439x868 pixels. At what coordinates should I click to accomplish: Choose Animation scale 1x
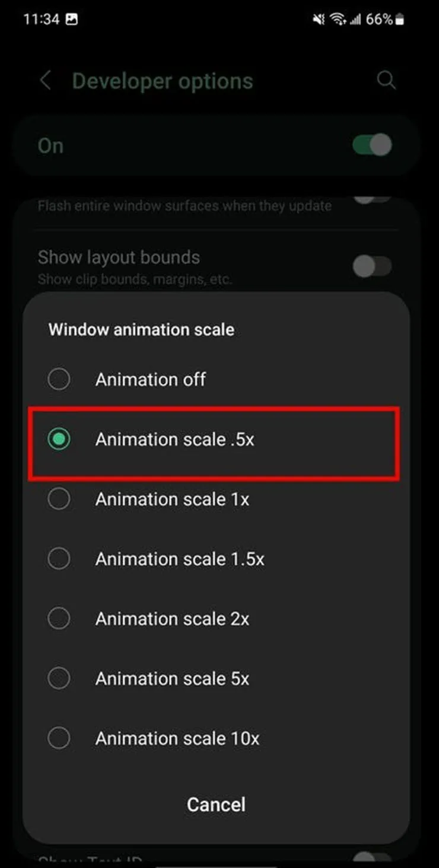(59, 500)
